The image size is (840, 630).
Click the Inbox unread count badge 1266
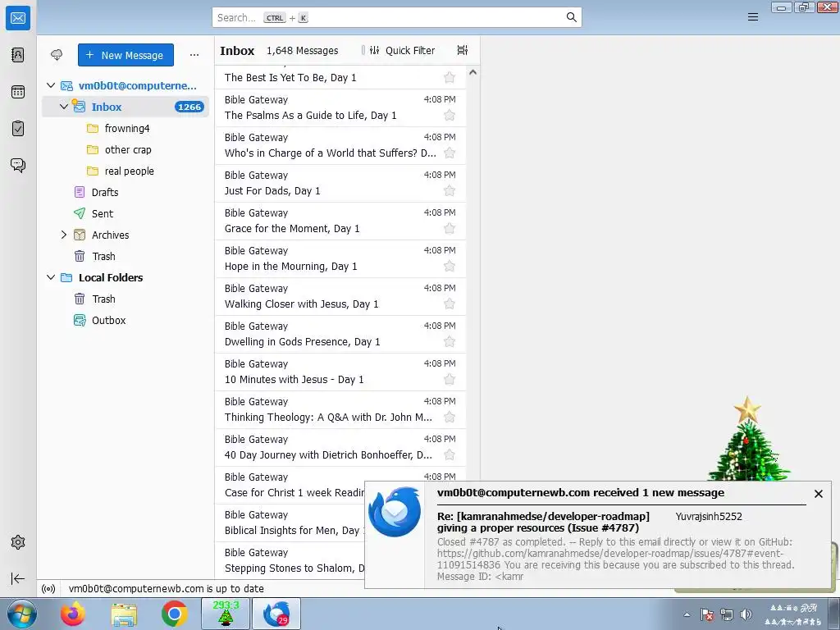tap(189, 107)
